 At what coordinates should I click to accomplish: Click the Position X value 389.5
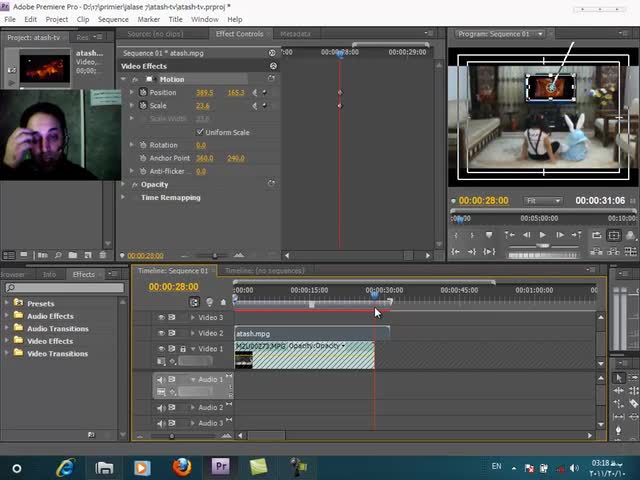204,93
